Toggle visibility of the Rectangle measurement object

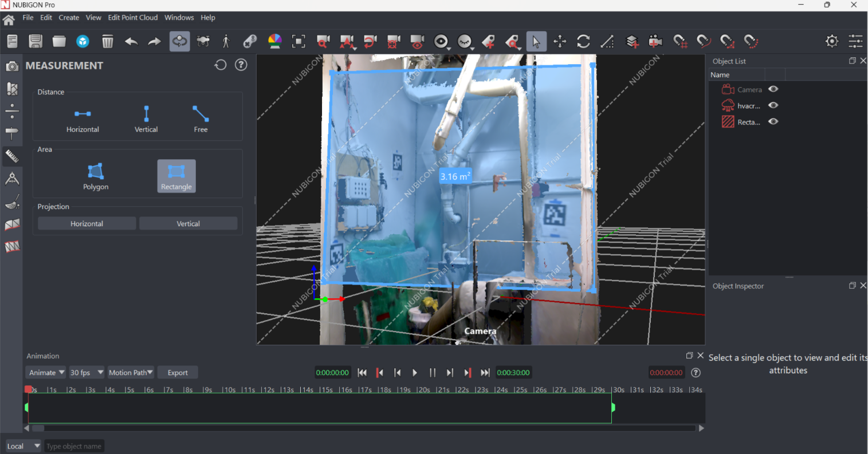(x=773, y=121)
